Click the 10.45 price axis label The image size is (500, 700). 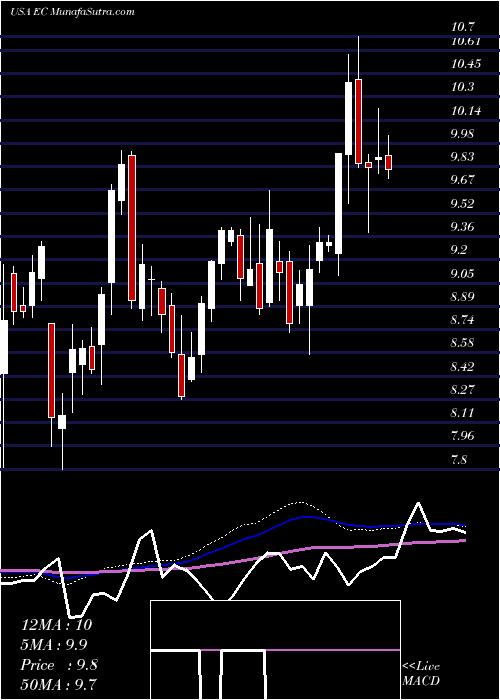pos(466,64)
